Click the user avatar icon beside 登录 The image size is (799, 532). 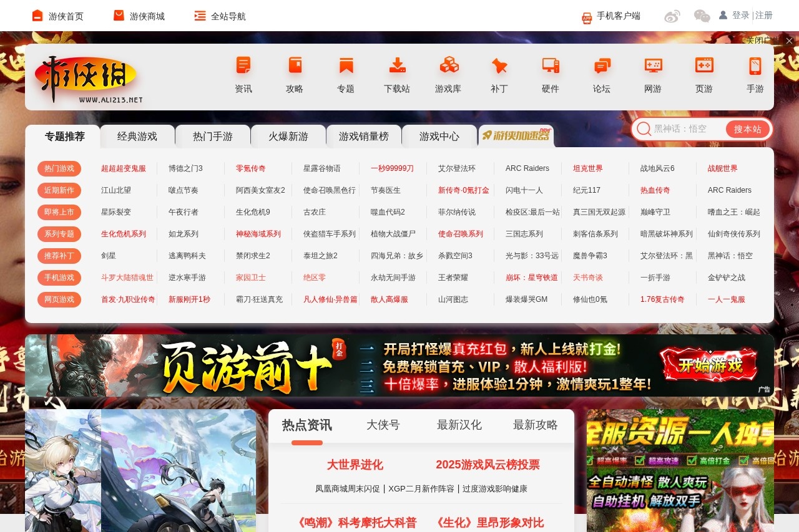[723, 15]
